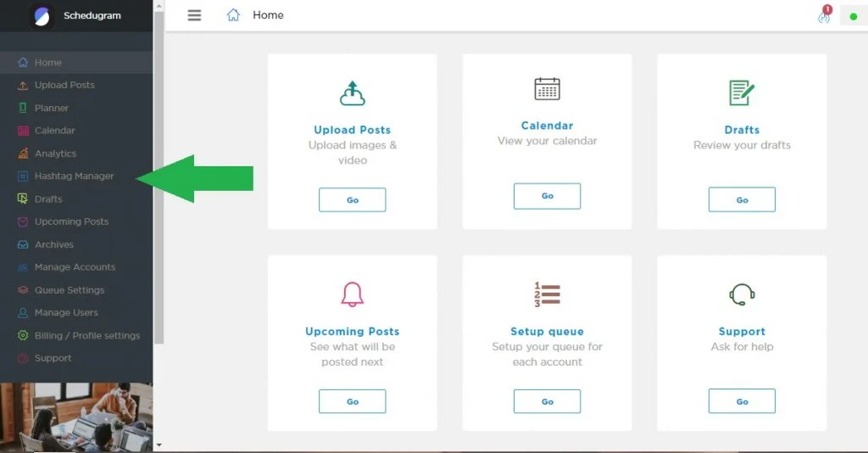Click the Archives inbox icon
The image size is (868, 453).
[x=23, y=244]
